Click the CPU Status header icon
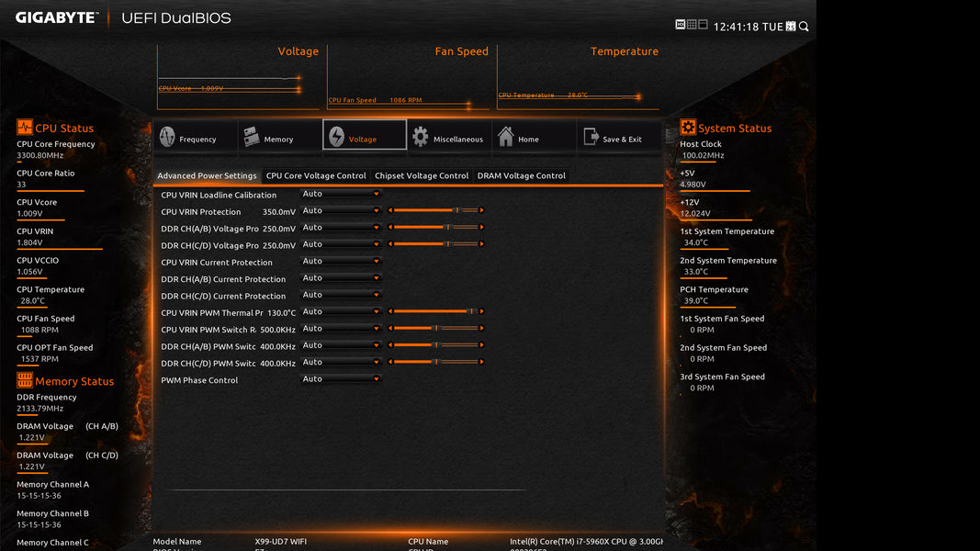This screenshot has width=980, height=551. click(x=25, y=128)
